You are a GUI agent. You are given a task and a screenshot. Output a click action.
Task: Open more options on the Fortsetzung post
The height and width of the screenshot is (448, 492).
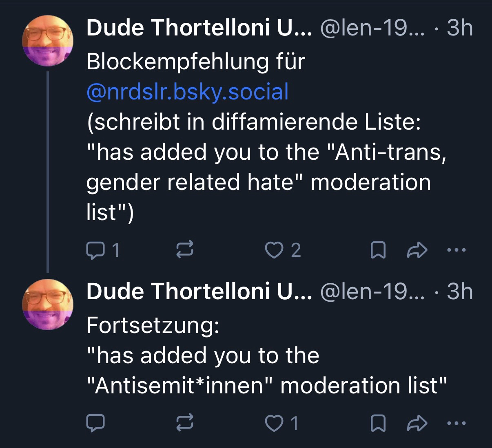(456, 424)
